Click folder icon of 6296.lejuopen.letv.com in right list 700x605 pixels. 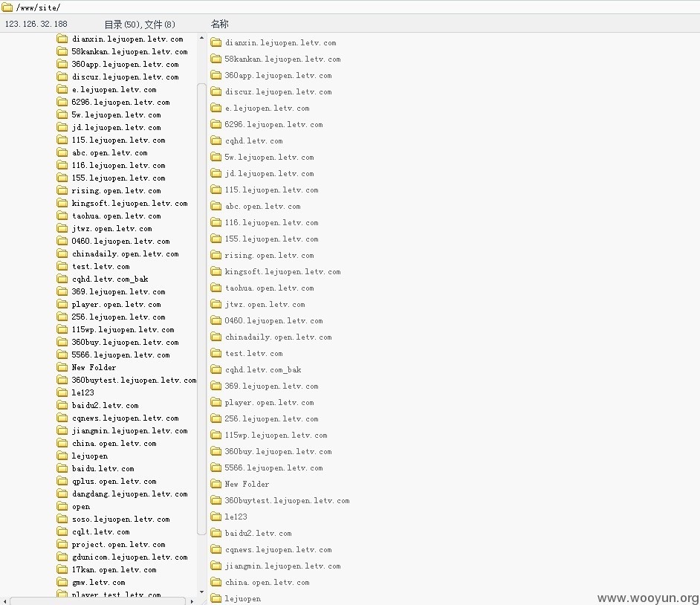216,124
